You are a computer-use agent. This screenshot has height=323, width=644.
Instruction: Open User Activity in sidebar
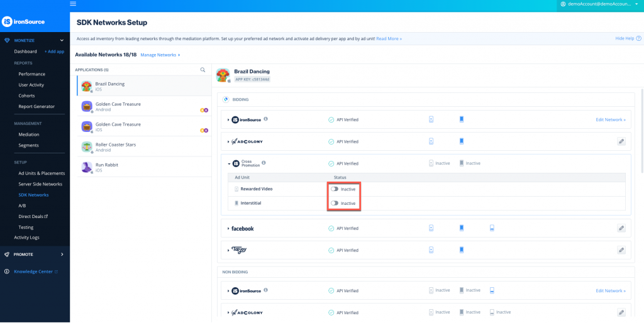(31, 85)
